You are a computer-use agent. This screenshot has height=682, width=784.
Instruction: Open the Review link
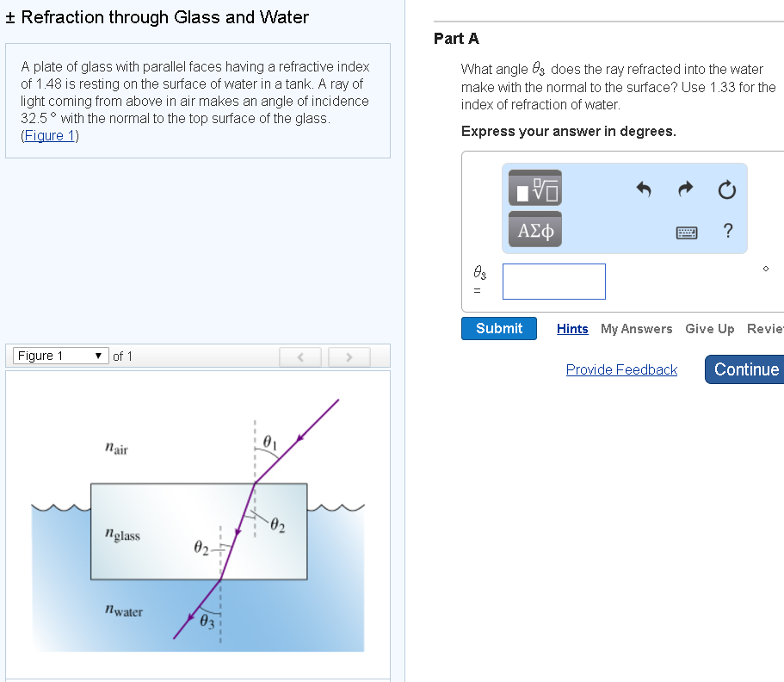(x=767, y=329)
